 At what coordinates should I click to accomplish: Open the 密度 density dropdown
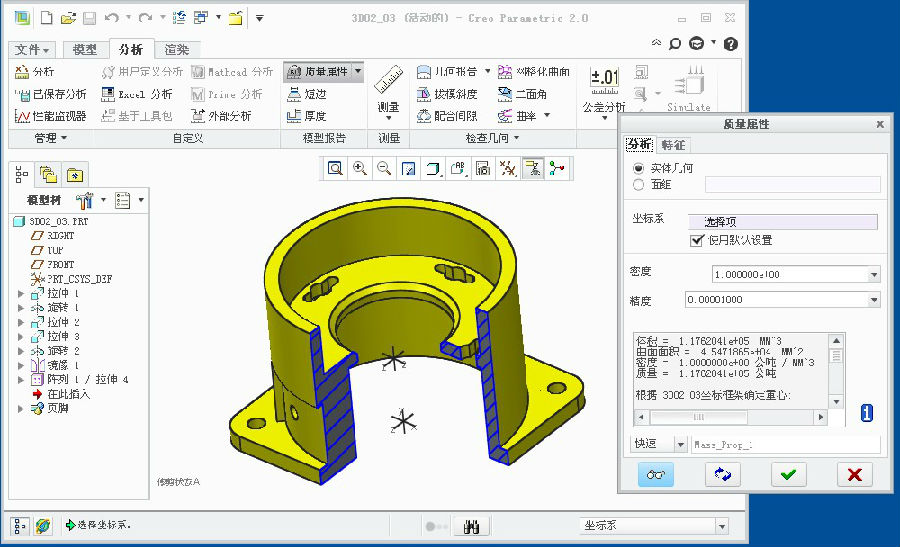pos(874,275)
